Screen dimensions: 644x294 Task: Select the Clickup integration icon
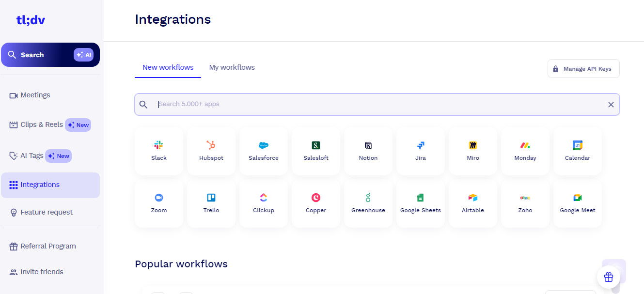coord(264,198)
